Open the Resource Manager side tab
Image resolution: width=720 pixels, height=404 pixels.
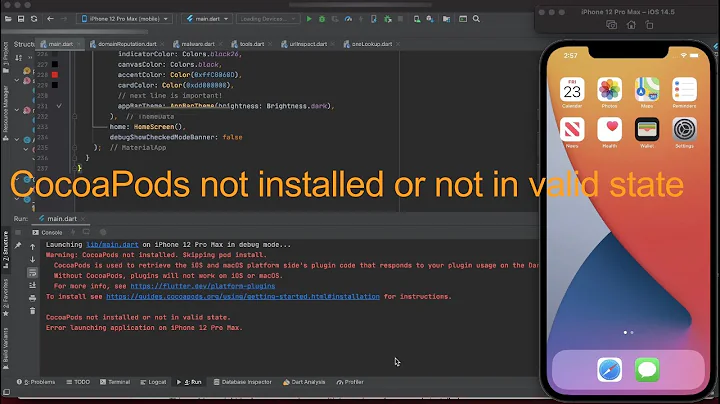tap(6, 112)
